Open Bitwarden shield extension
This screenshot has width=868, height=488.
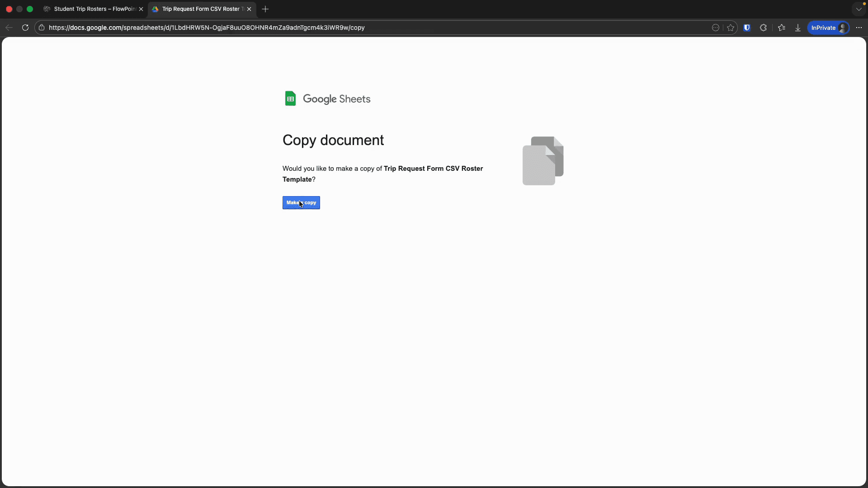(x=747, y=28)
